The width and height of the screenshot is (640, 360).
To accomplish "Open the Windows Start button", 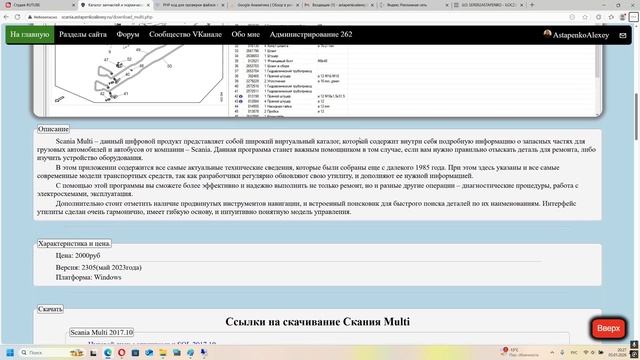I will 10,353.
